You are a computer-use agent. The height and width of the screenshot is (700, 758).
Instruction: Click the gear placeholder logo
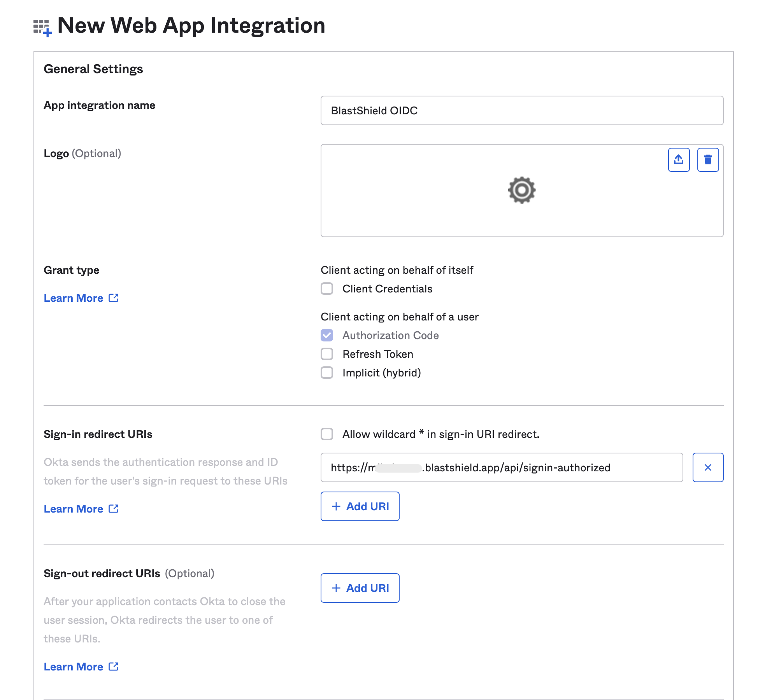tap(521, 190)
